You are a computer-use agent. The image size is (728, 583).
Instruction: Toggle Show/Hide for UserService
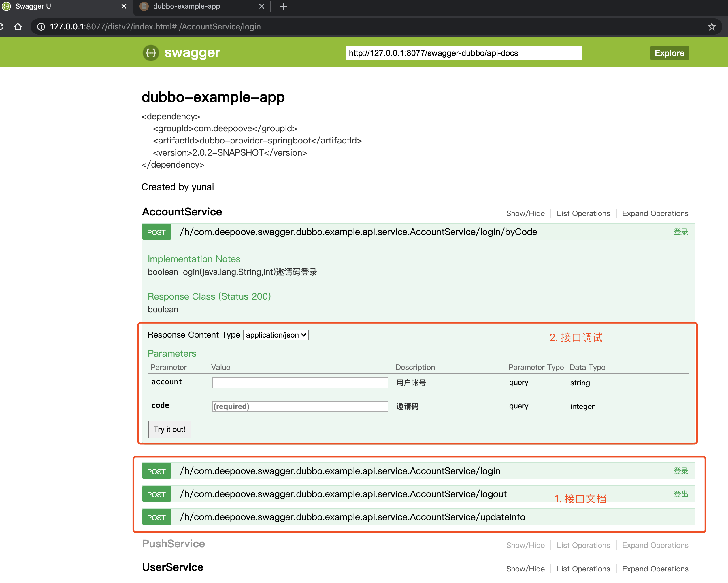point(525,569)
